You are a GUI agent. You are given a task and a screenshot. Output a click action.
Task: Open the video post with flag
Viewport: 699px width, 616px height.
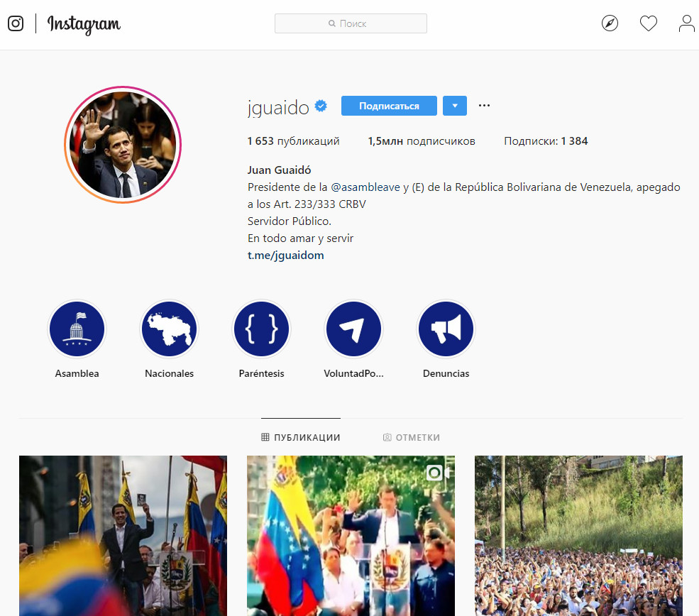351,536
